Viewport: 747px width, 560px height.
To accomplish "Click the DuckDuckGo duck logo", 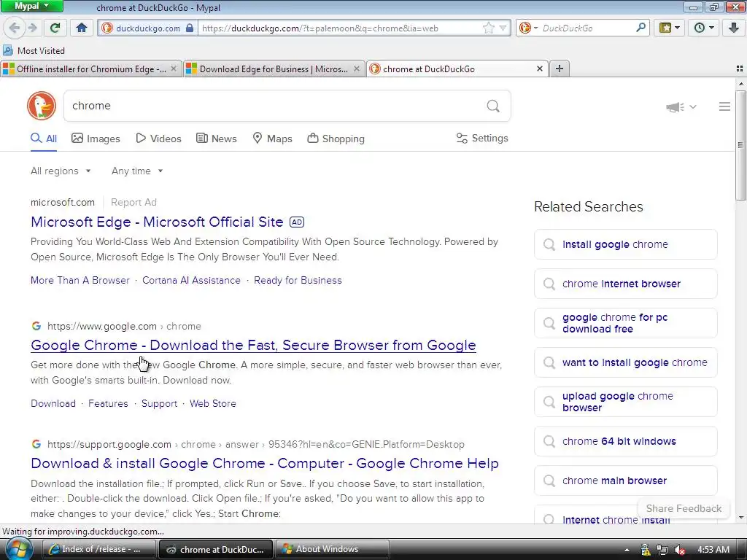I will (42, 106).
